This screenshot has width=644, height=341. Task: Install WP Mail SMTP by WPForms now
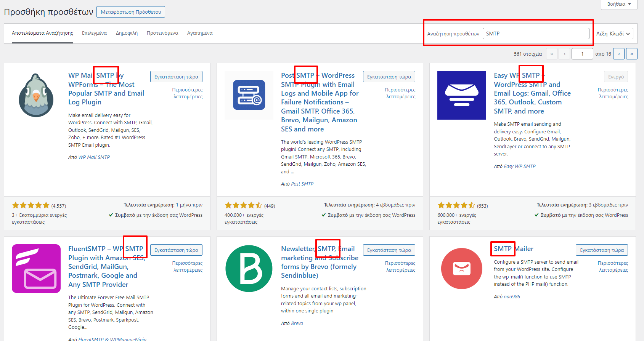tap(176, 77)
